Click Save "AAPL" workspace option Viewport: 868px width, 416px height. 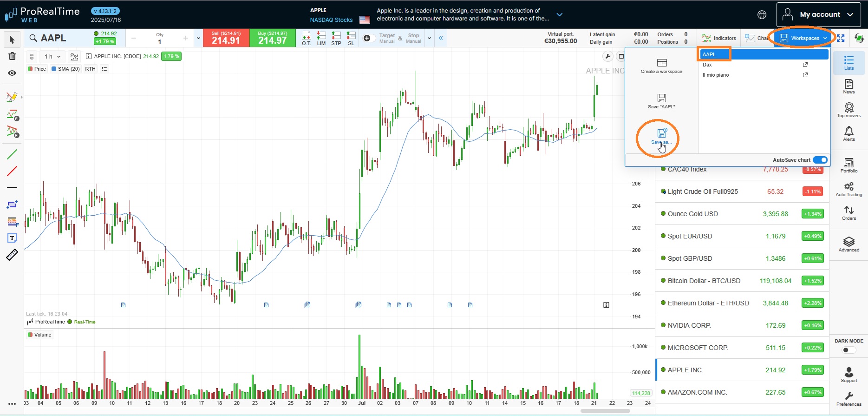coord(661,101)
